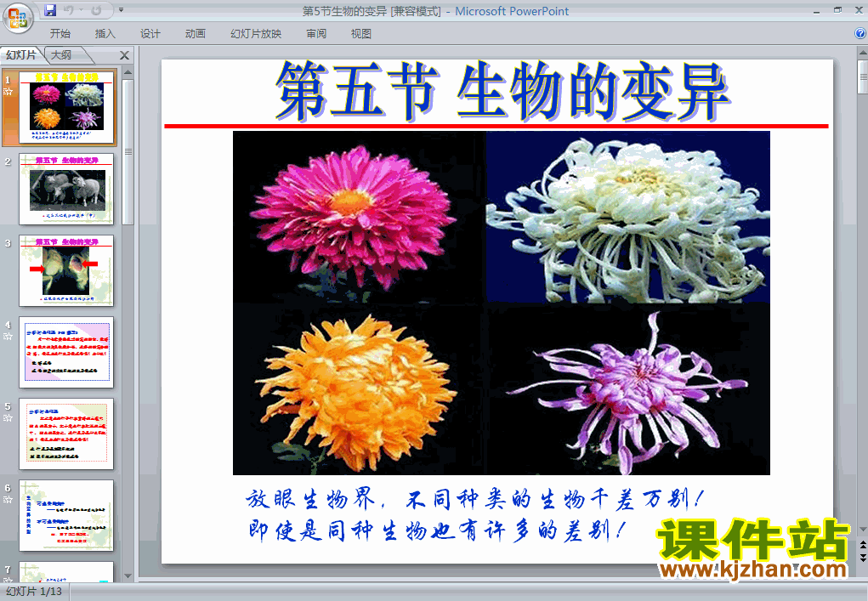Click thumbnail pane scrollbar down arrow
Image resolution: width=868 pixels, height=601 pixels.
click(x=128, y=576)
